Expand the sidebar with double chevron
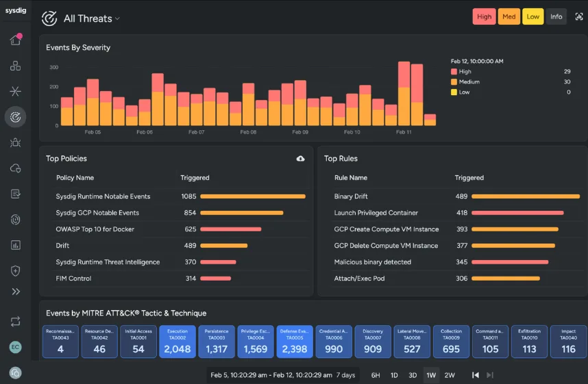The height and width of the screenshot is (384, 588). [15, 292]
